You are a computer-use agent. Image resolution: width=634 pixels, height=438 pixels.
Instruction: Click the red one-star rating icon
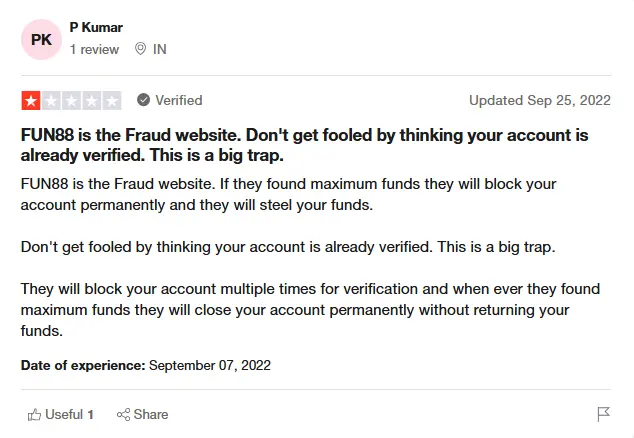pyautogui.click(x=31, y=100)
